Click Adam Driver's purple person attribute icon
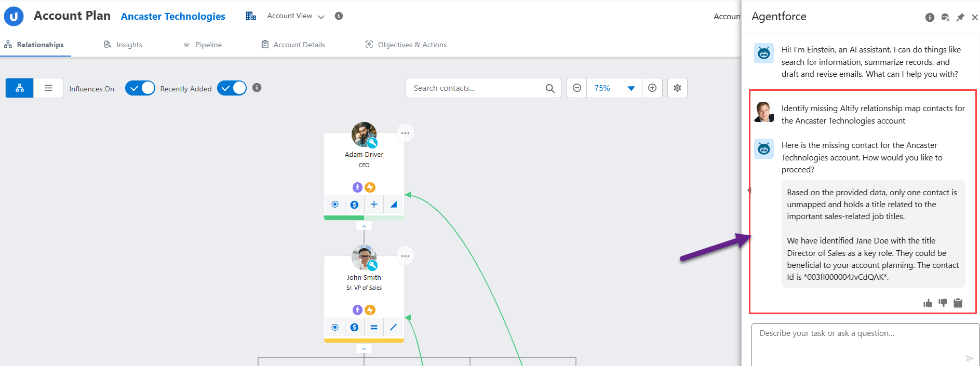This screenshot has width=980, height=366. click(x=357, y=187)
